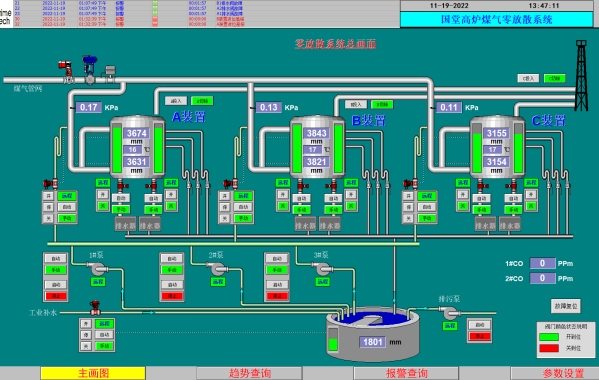Screen dimensions: 599x380
Task: Toggle green C切除 button near flare tower
Action: [554, 78]
